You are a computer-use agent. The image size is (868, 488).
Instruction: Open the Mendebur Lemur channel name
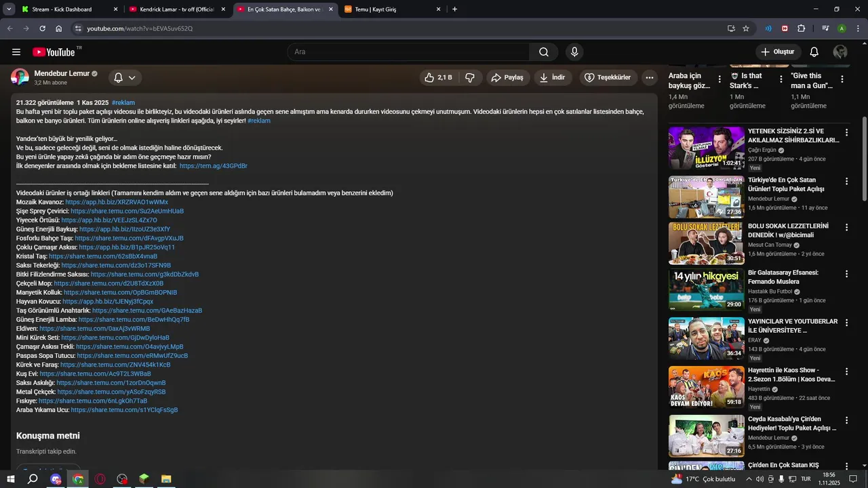pos(62,73)
